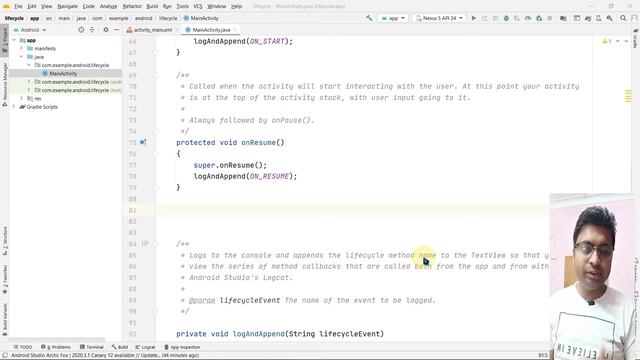Open App Inspection tool window
Screen dimensions: 640x360
(x=182, y=347)
